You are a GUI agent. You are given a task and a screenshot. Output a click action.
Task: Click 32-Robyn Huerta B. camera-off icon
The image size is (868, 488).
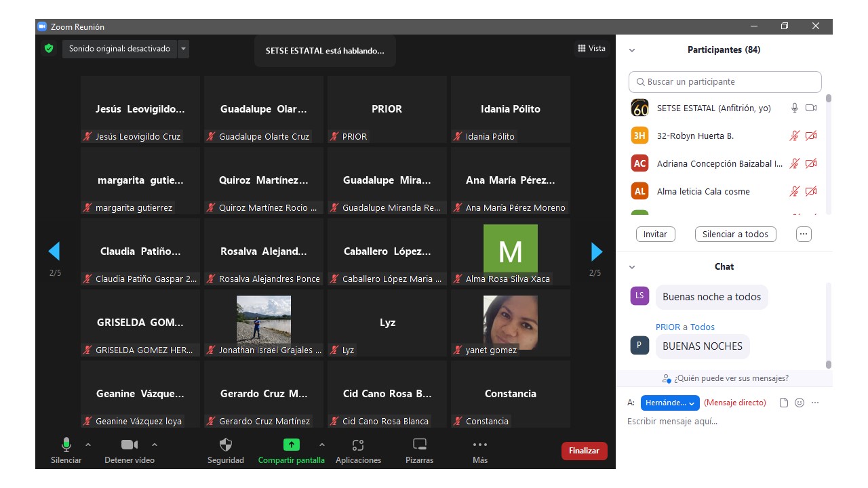tap(811, 136)
